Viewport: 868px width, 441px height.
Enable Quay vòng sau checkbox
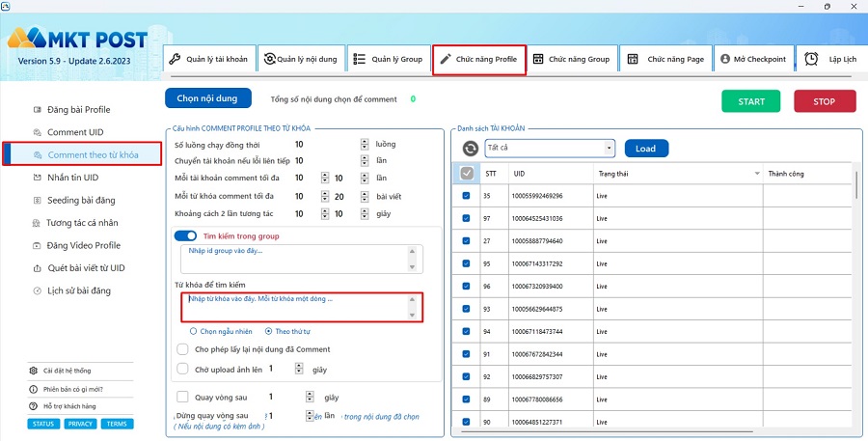(x=182, y=398)
